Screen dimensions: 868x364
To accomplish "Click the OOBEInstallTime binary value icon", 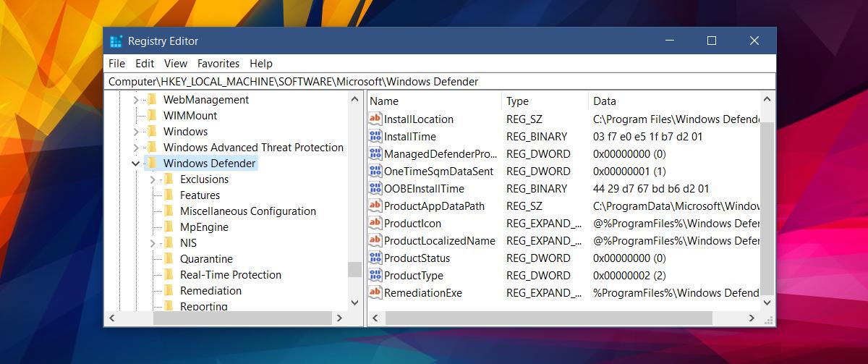I will click(x=375, y=189).
